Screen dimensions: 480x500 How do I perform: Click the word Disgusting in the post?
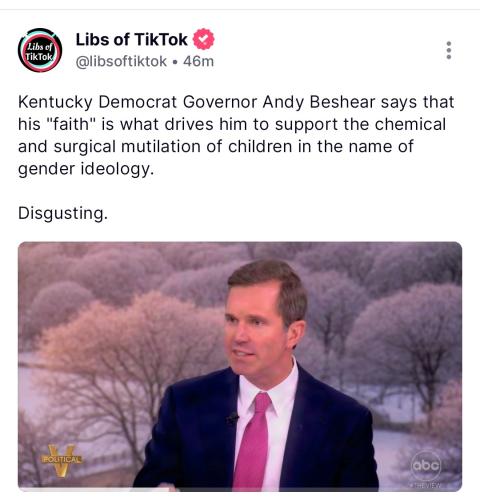(63, 213)
